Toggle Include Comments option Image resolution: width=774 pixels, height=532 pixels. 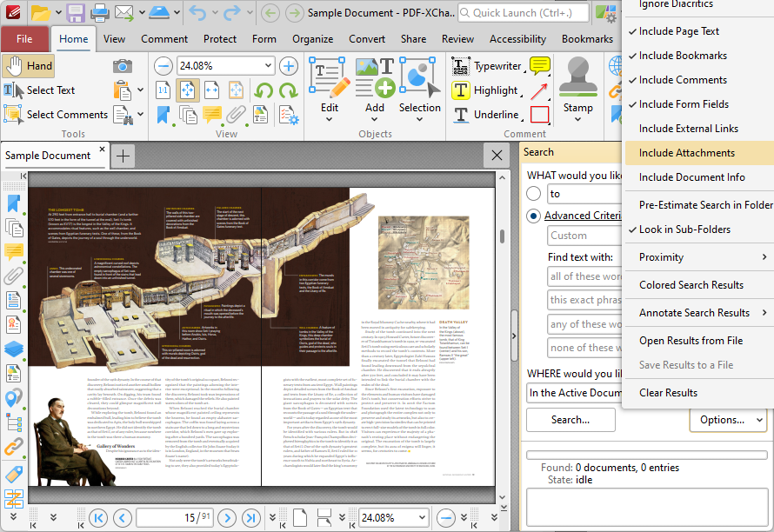coord(699,79)
